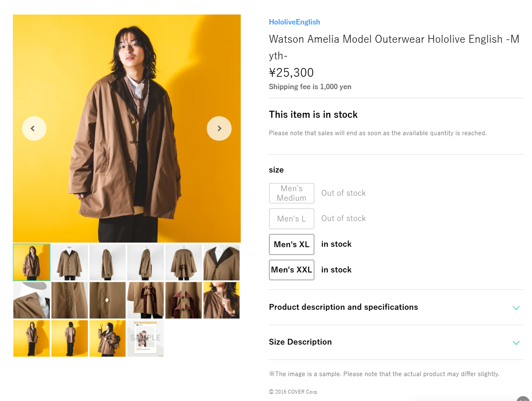Open the mustache embroidery collar thumbnail

(x=31, y=300)
